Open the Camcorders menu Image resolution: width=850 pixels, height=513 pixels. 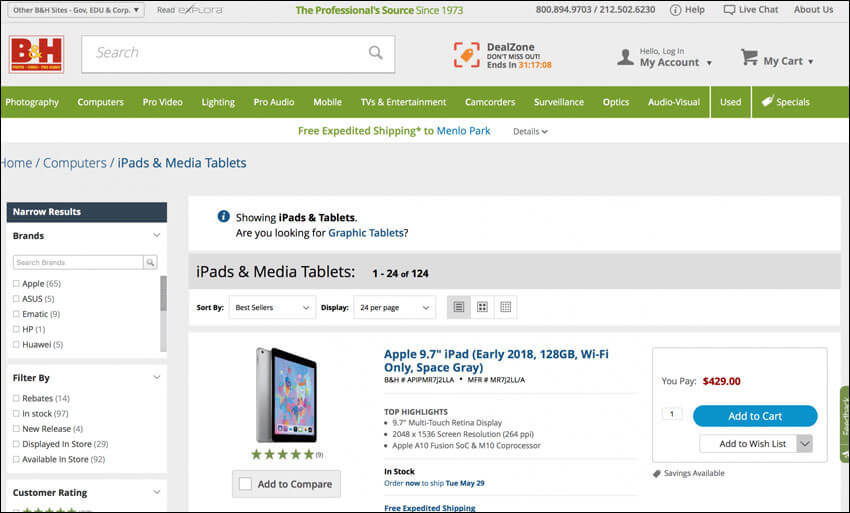pyautogui.click(x=490, y=102)
